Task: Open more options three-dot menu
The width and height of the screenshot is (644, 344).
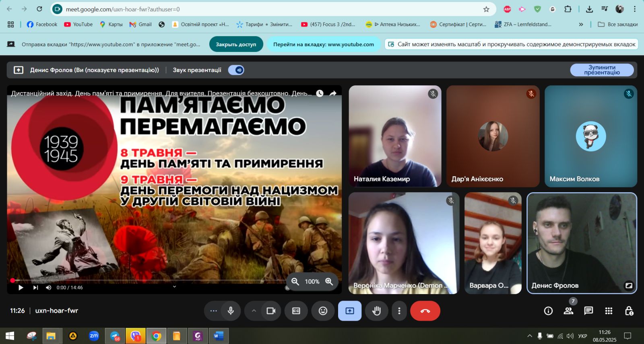Action: pos(399,311)
